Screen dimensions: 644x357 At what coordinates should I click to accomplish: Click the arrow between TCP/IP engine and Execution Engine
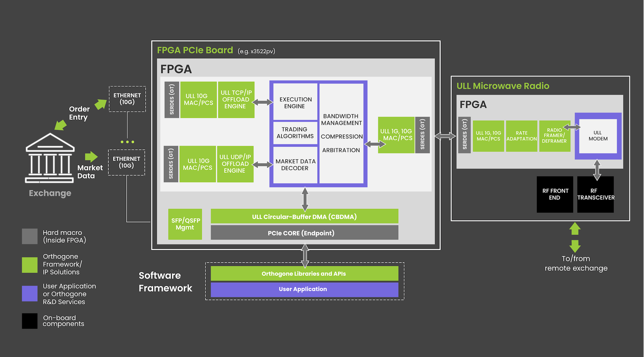[x=262, y=102]
